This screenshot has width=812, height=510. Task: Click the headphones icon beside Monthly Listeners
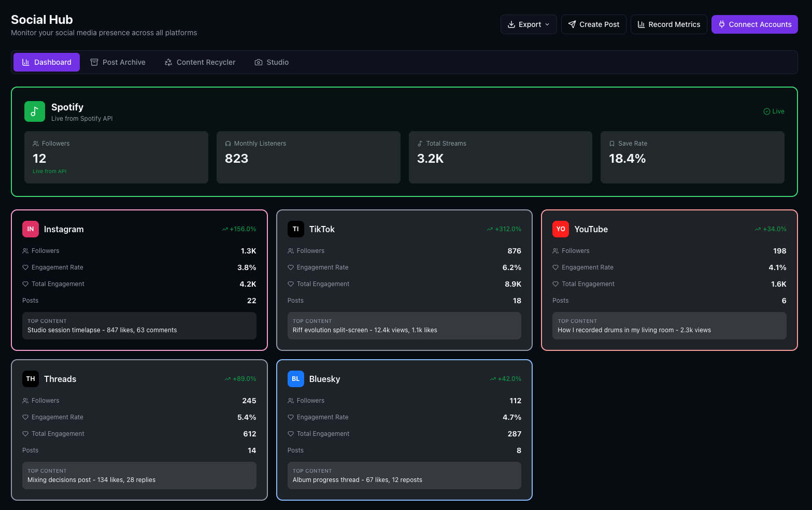[228, 143]
